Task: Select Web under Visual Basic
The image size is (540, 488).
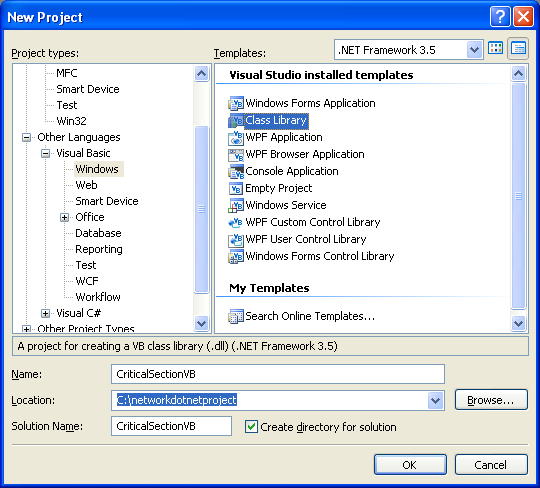Action: point(86,185)
